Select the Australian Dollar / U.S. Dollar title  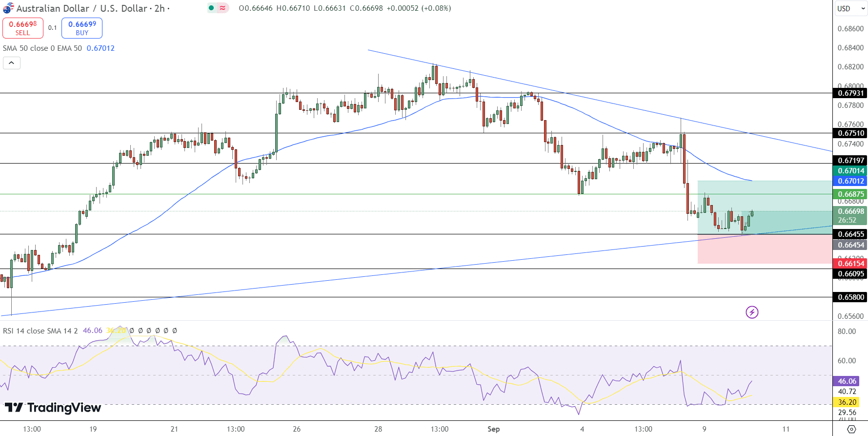81,8
